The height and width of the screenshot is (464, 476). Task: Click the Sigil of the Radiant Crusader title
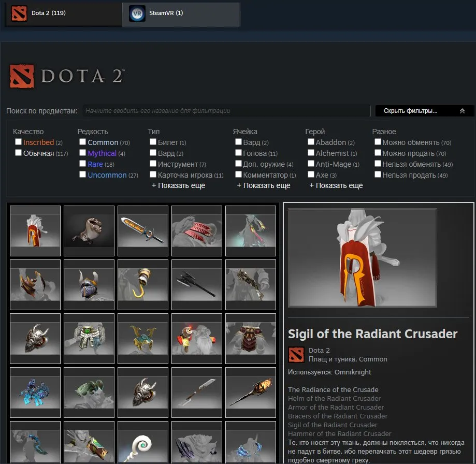click(x=372, y=334)
